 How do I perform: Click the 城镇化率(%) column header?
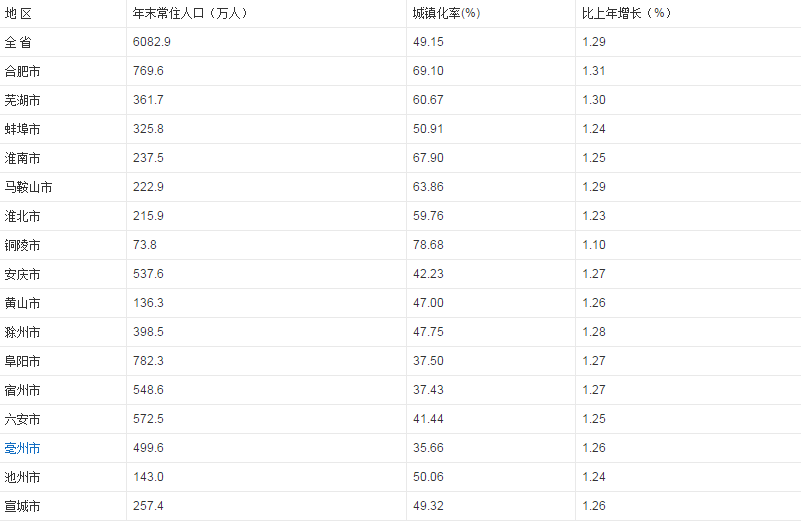click(446, 13)
